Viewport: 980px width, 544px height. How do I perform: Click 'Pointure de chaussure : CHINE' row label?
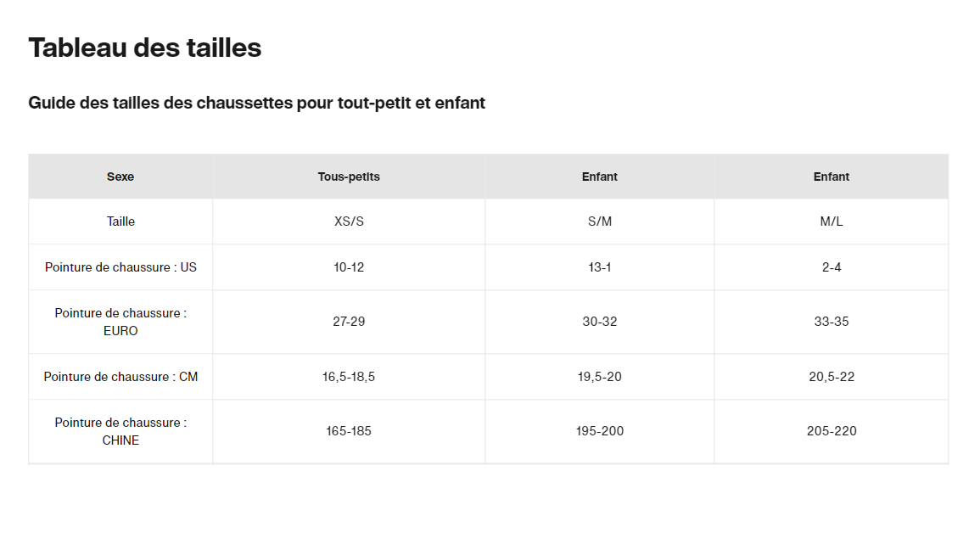(120, 431)
